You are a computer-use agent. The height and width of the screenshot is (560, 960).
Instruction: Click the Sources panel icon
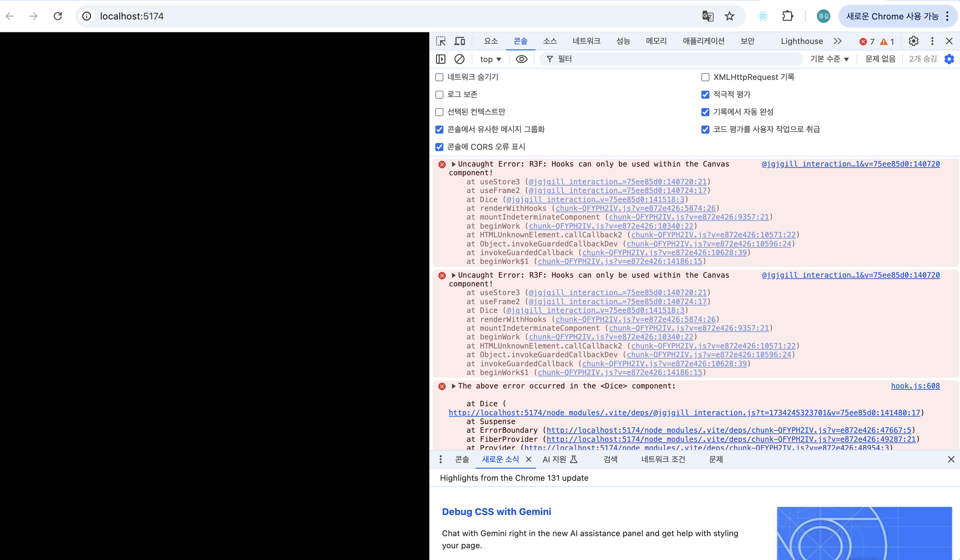click(x=549, y=41)
